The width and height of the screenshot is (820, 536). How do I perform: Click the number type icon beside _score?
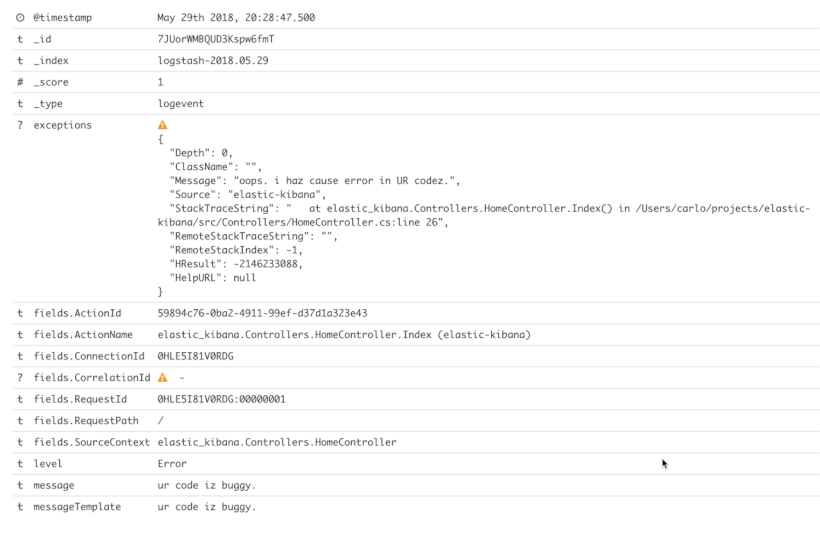[20, 82]
